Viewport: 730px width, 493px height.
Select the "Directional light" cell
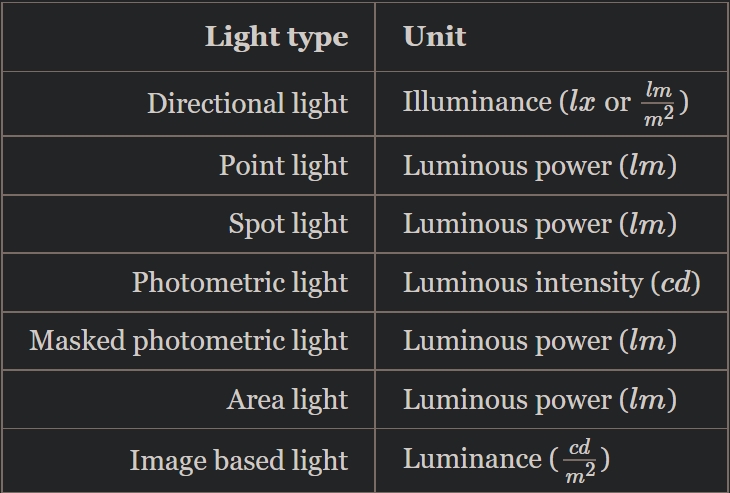[x=247, y=103]
